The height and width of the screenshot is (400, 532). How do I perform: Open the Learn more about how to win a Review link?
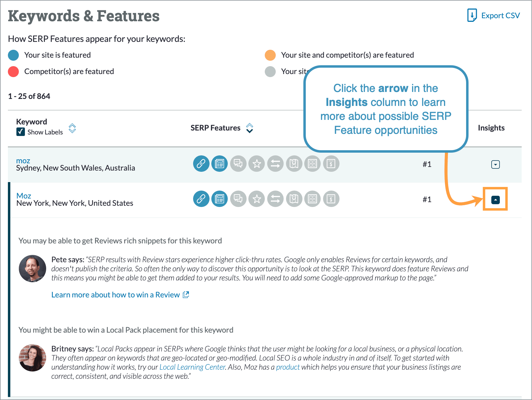115,294
